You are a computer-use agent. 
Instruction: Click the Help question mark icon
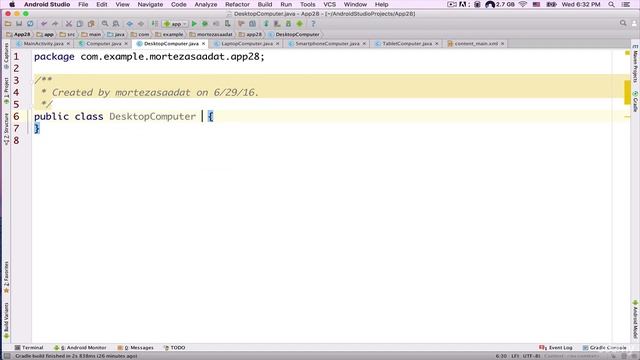tap(313, 24)
